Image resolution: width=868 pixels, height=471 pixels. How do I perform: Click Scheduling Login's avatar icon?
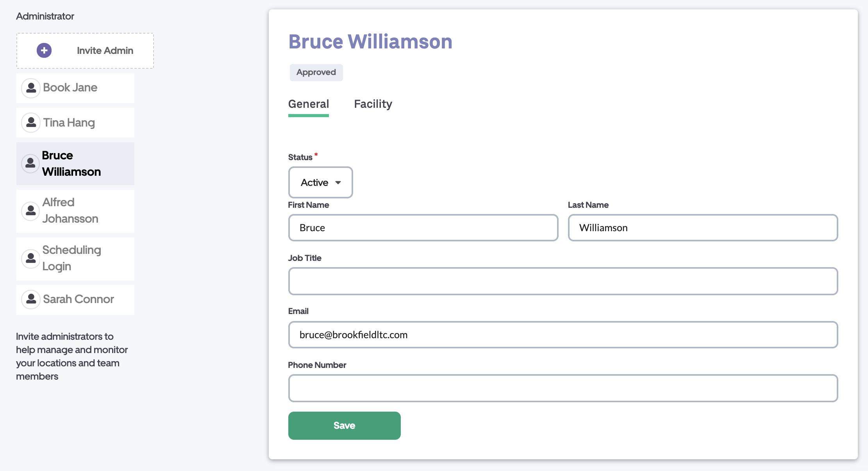31,259
